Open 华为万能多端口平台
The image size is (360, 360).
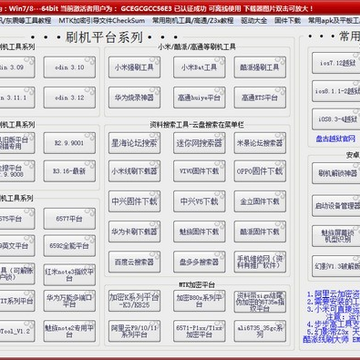pos(70,301)
